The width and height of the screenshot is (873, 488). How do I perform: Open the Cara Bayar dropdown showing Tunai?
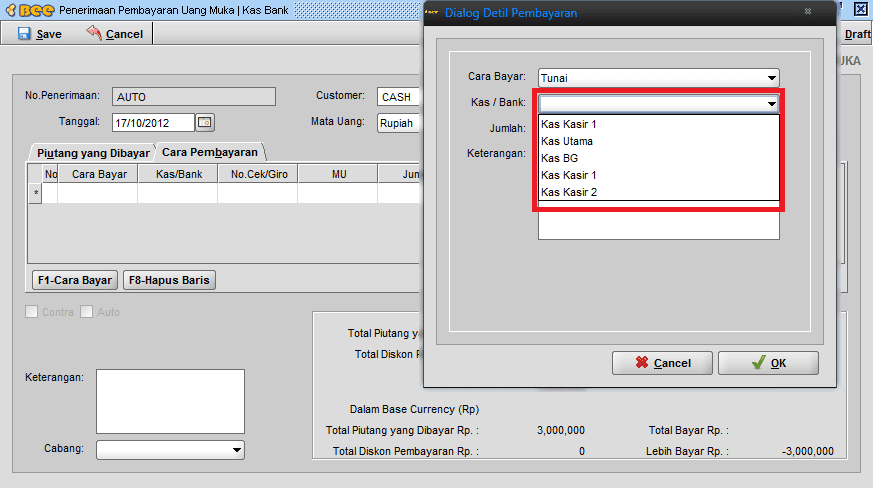point(659,77)
